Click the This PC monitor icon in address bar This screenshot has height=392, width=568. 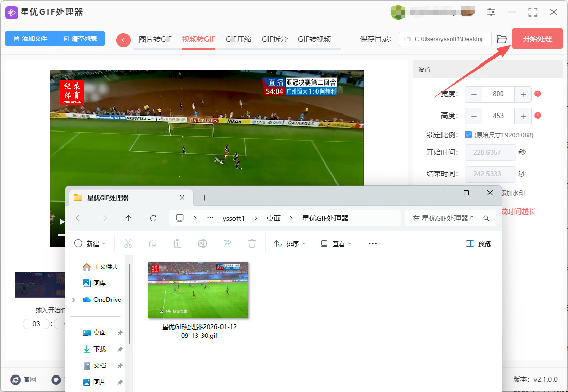pos(180,218)
